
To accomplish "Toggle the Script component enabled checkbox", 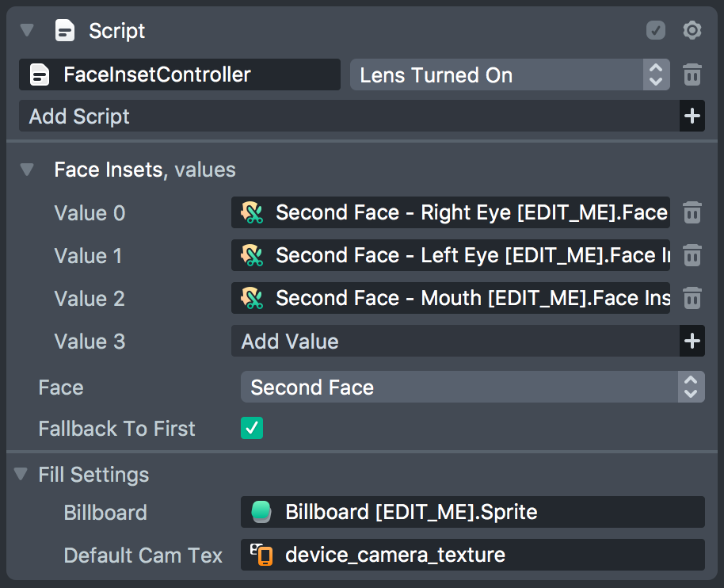I will tap(655, 31).
